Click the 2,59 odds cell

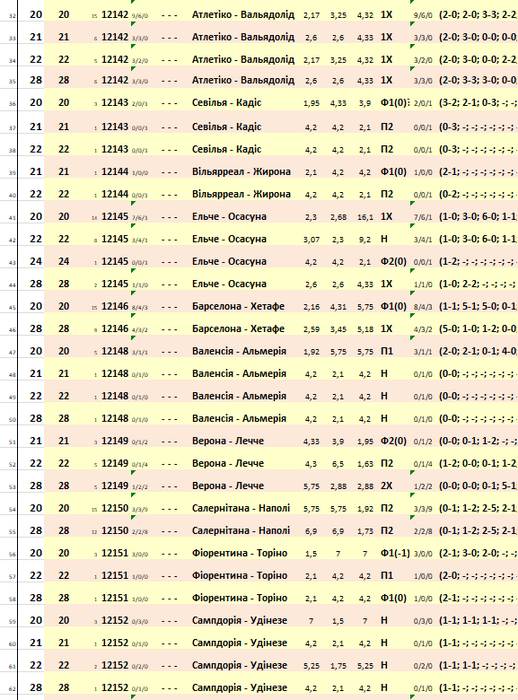coord(311,329)
